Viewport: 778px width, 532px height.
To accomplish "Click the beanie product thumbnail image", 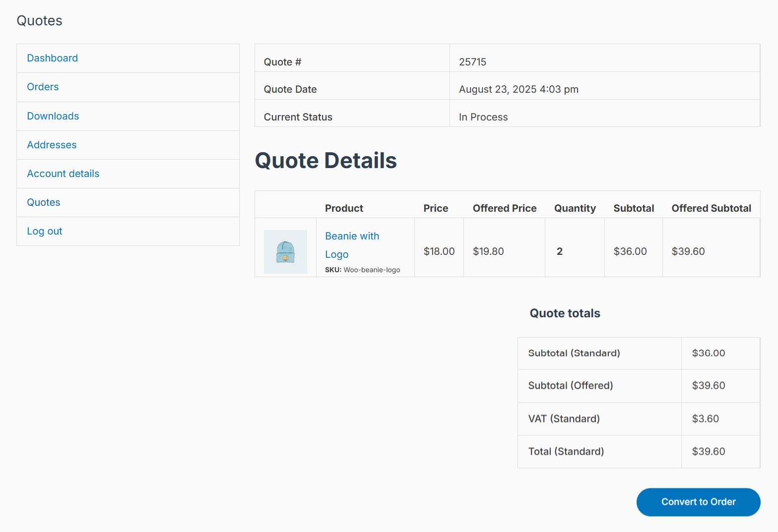I will tap(285, 251).
